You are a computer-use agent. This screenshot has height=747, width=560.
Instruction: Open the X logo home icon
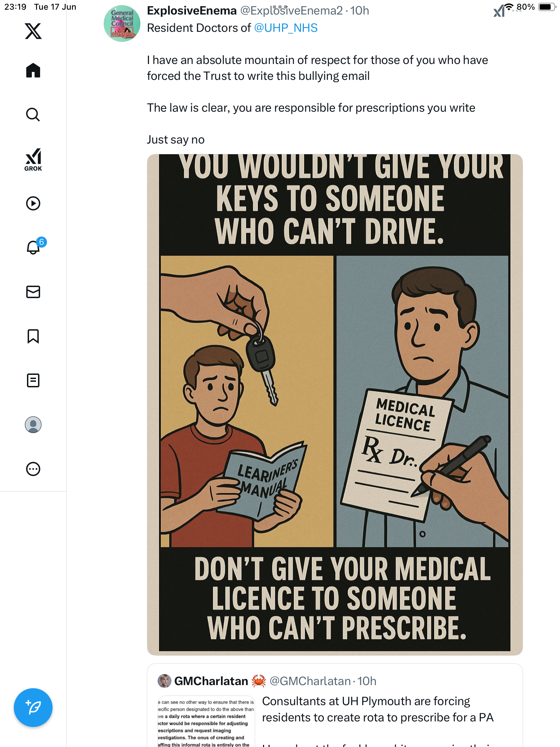coord(33,31)
